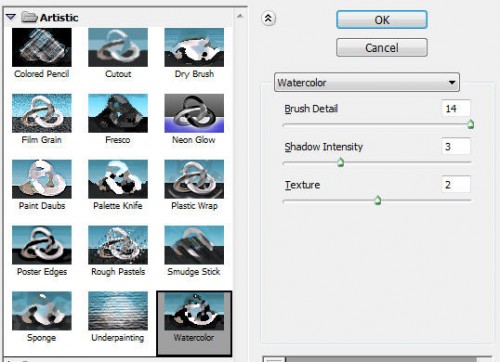Select the Colored Pencil filter thumbnail
The height and width of the screenshot is (362, 500).
[x=42, y=47]
